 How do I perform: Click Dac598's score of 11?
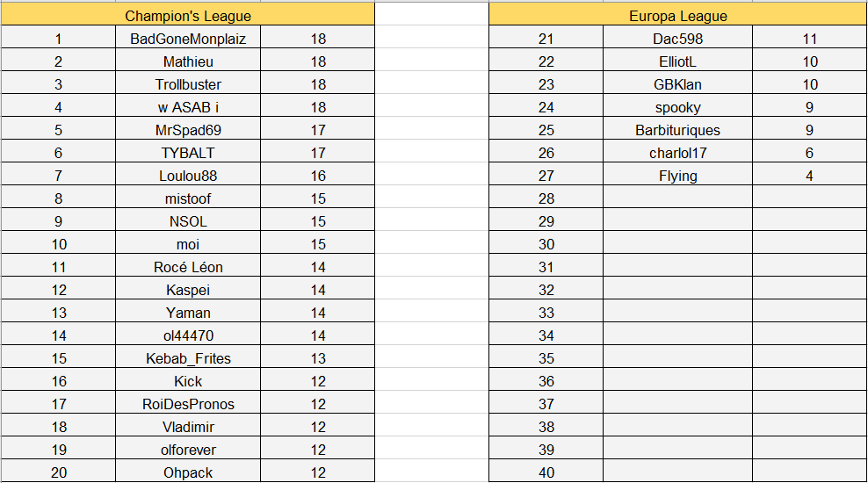click(x=809, y=39)
